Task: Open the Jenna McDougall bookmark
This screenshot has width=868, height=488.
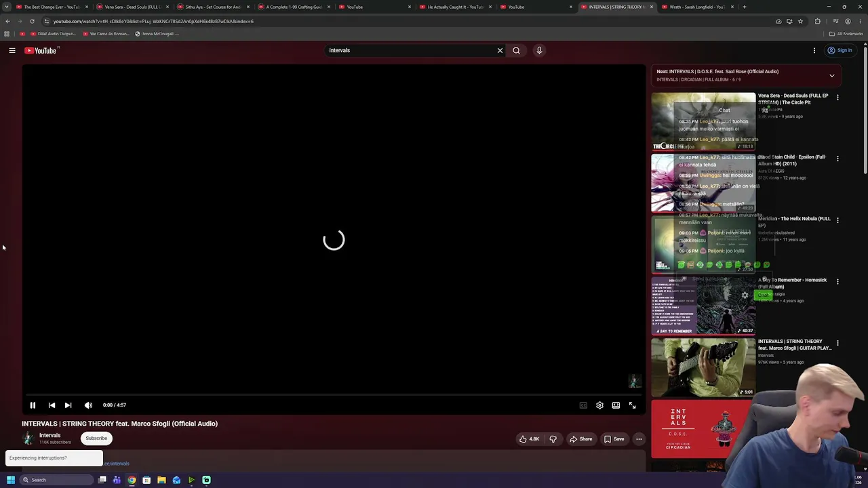Action: pyautogui.click(x=157, y=34)
